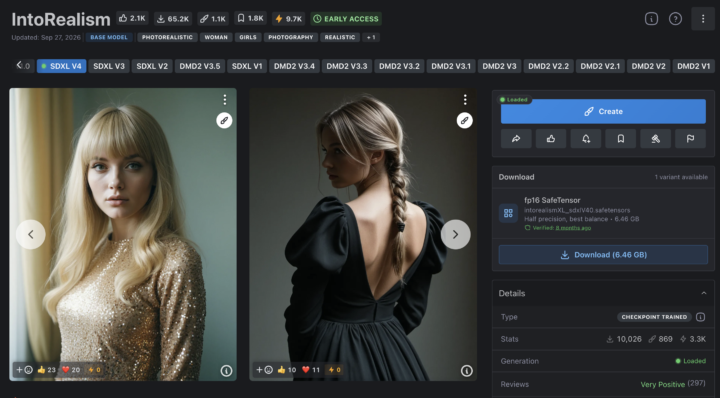
Task: Click the Download (6.46 GB) button
Action: click(603, 255)
